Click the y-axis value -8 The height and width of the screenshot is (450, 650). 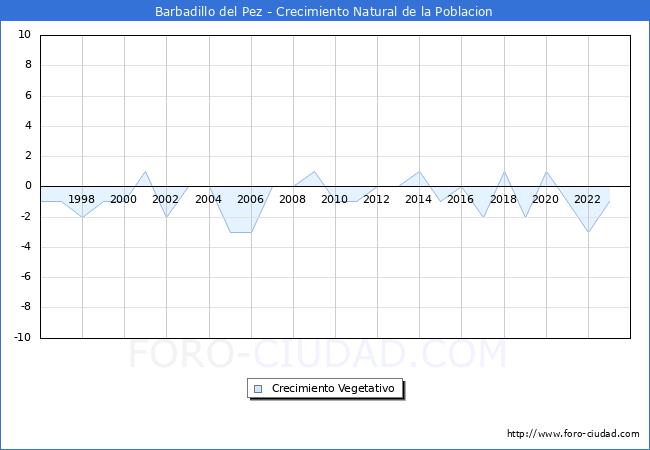coord(26,307)
